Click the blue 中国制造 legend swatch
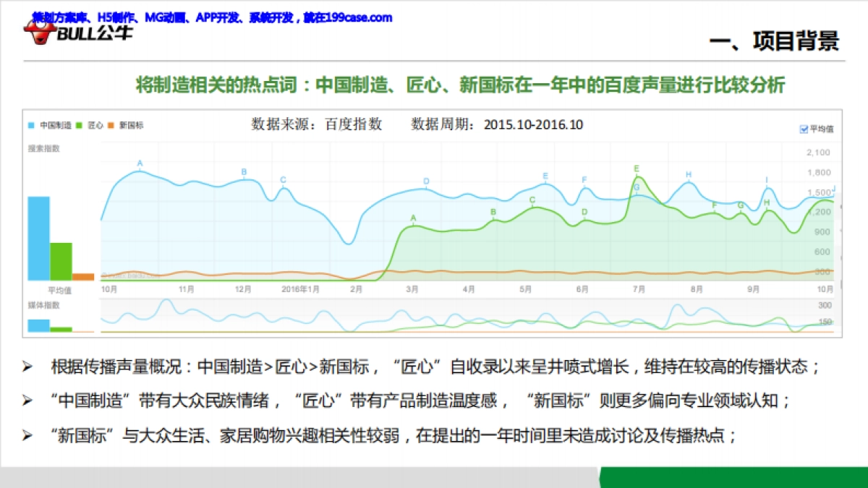 pos(32,125)
